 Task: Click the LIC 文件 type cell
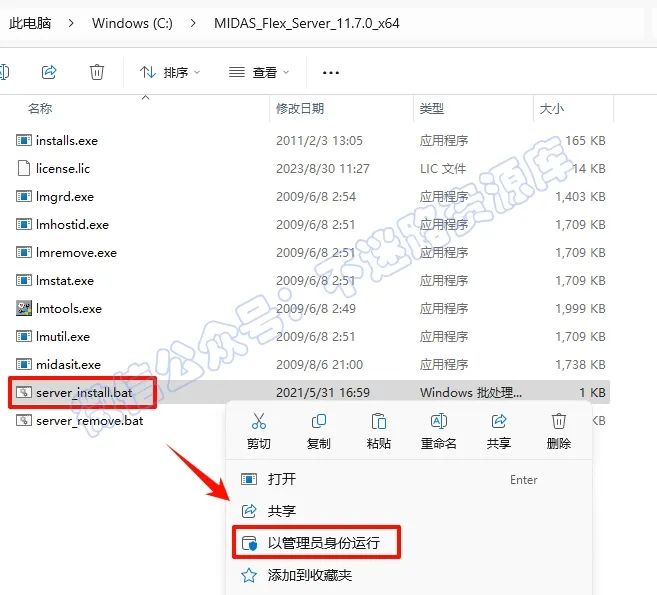(x=443, y=168)
